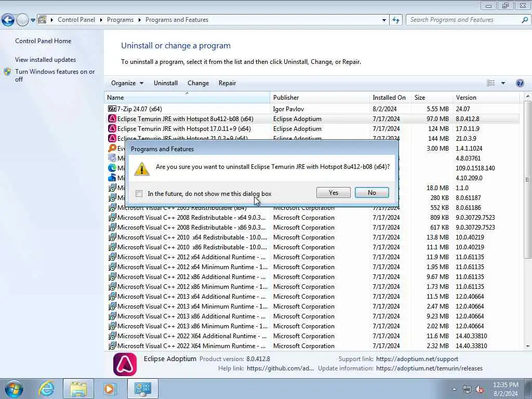Click icon of Visual C++ 2022 X64 Minimum Runtime
Viewport: 532px width, 399px height.
tap(112, 345)
